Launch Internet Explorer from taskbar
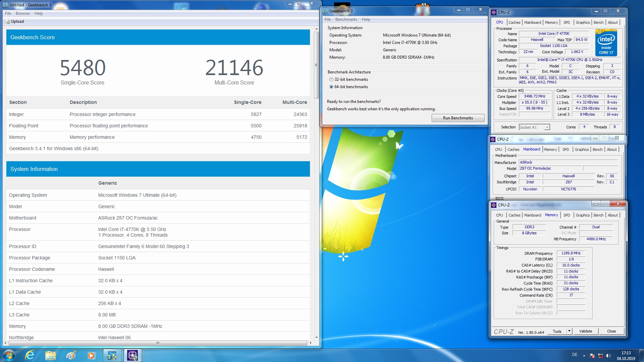The image size is (644, 362). click(x=30, y=355)
